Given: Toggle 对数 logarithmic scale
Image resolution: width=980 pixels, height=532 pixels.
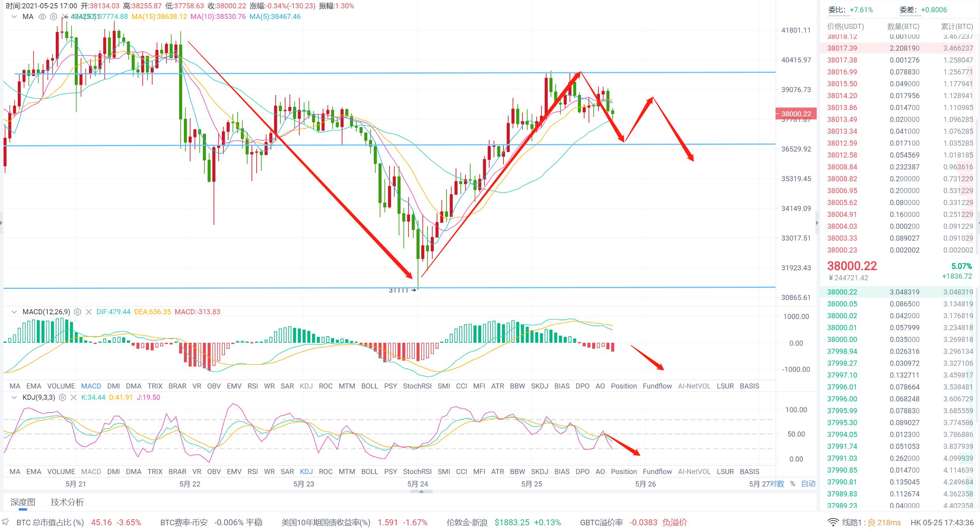Looking at the screenshot, I should tap(777, 484).
